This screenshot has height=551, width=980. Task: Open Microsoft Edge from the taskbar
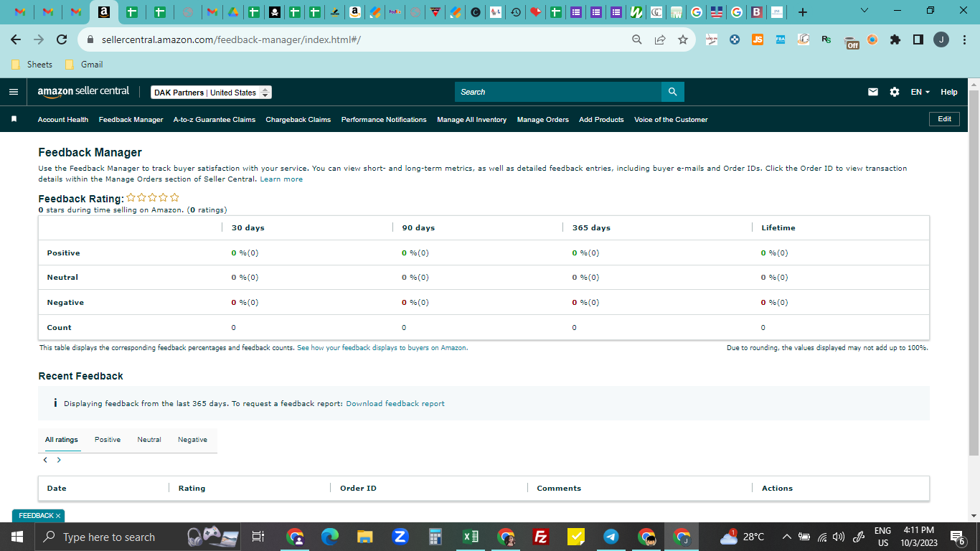coord(330,537)
